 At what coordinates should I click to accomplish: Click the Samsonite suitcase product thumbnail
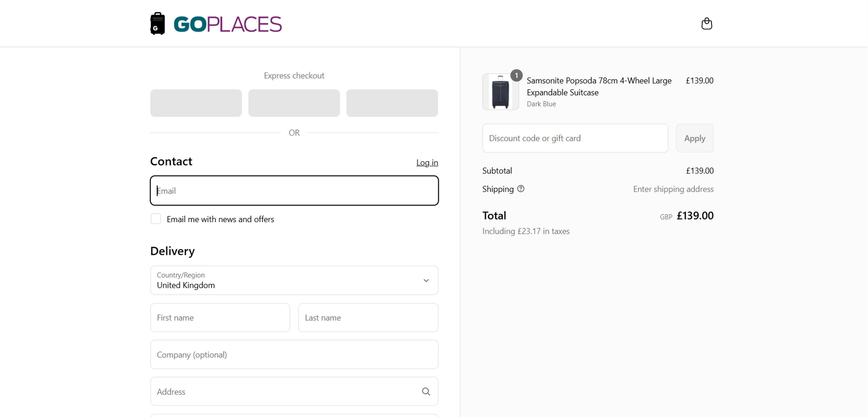click(500, 92)
